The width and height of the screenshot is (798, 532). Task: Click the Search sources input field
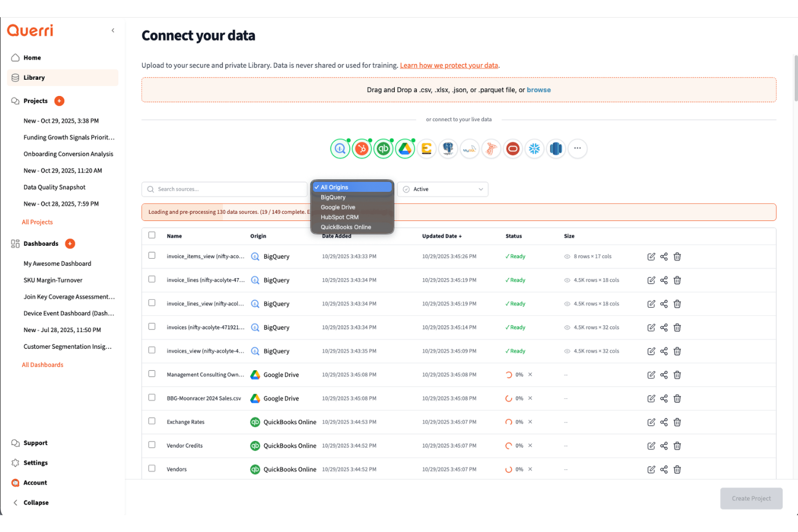point(224,189)
